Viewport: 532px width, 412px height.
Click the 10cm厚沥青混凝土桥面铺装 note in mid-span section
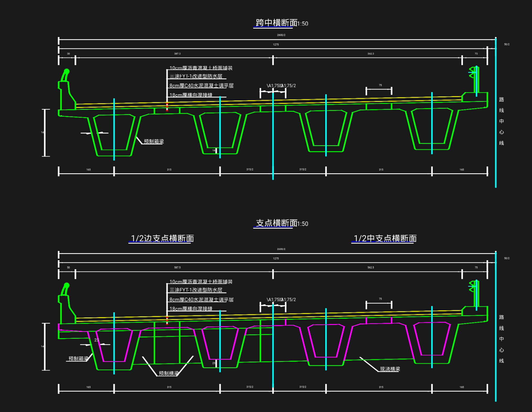coord(201,68)
